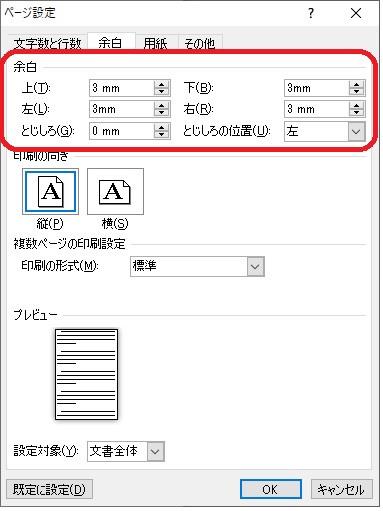Open the 設定対象(Y) dropdown
383x511 pixels.
155,452
